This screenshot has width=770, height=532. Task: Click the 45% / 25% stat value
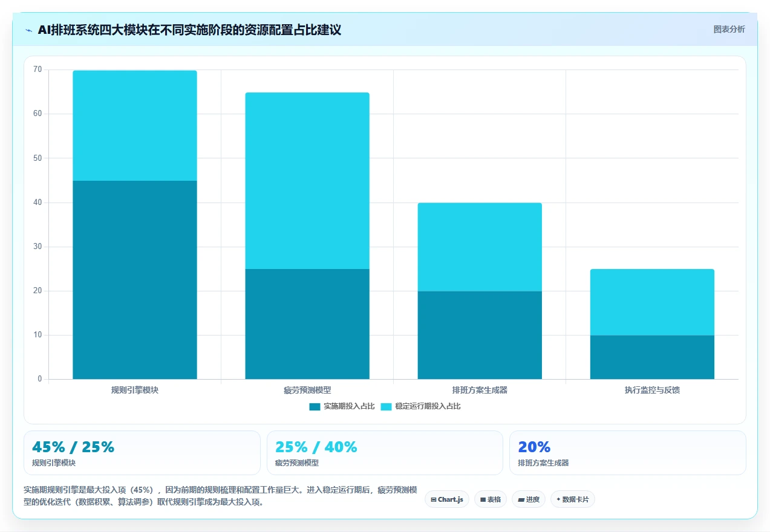[73, 447]
